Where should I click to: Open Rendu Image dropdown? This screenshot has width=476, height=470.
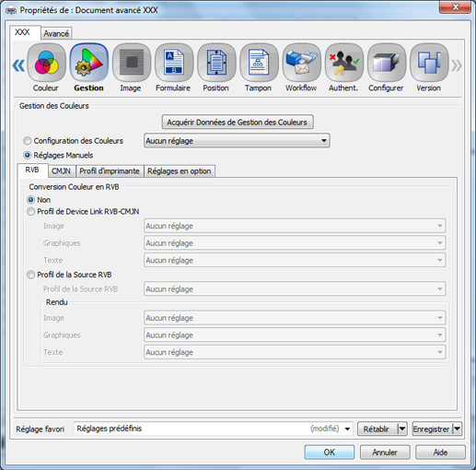(x=295, y=318)
